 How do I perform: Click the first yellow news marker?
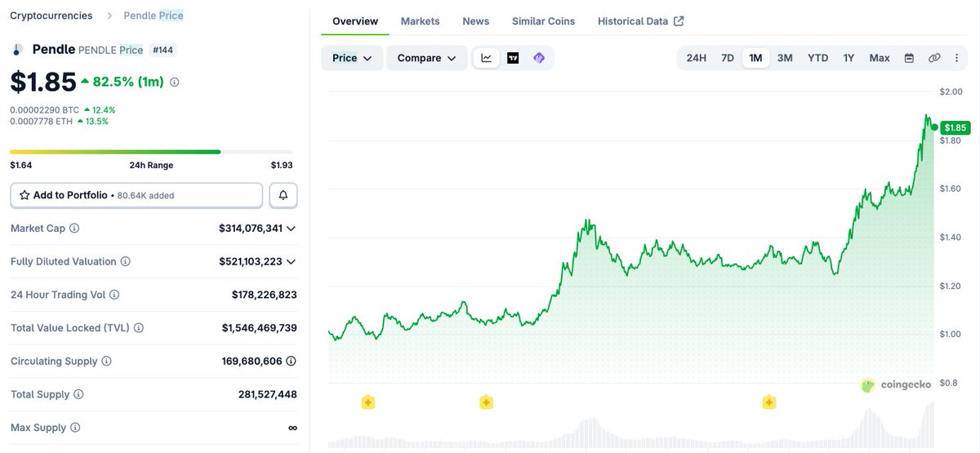coord(368,402)
